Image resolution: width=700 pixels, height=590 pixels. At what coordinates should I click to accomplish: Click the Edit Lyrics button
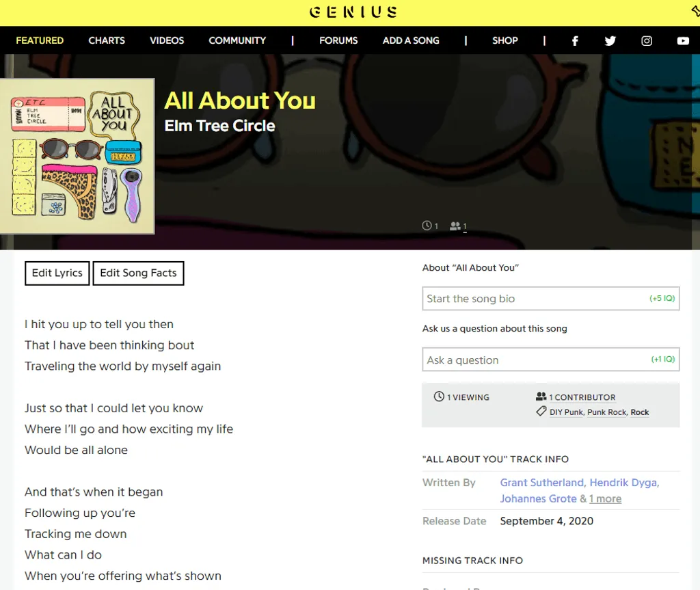click(57, 273)
